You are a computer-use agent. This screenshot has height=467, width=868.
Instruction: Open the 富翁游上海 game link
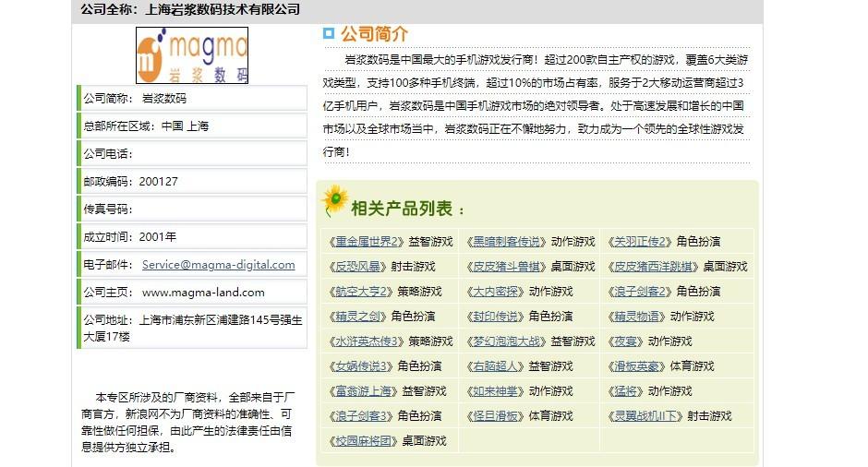(364, 390)
